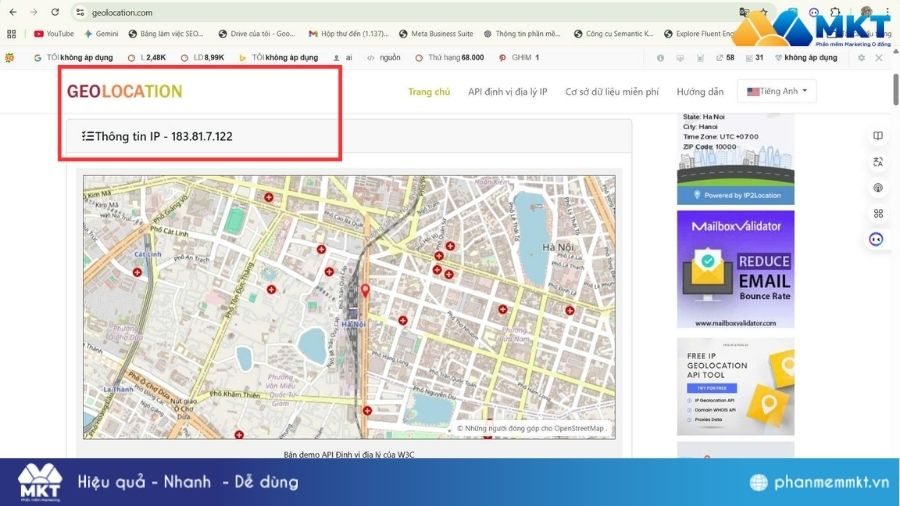Click the OpenStreetMap attribution text
This screenshot has height=506, width=900.
pyautogui.click(x=532, y=429)
